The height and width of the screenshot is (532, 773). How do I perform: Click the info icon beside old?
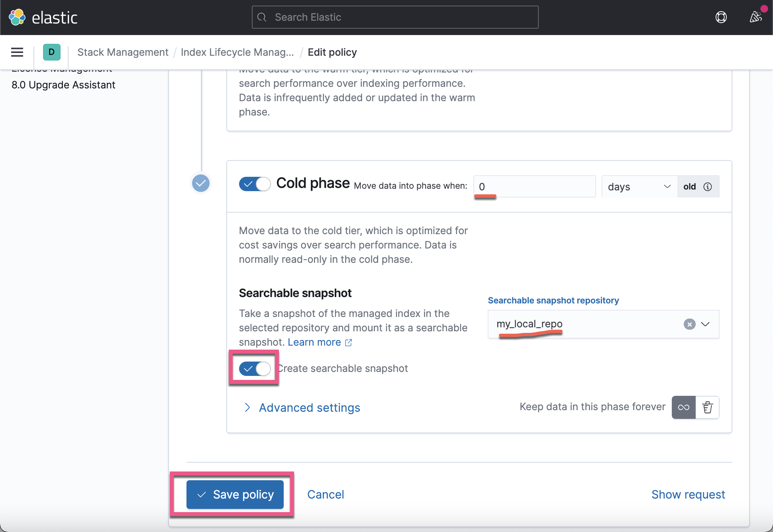click(708, 187)
